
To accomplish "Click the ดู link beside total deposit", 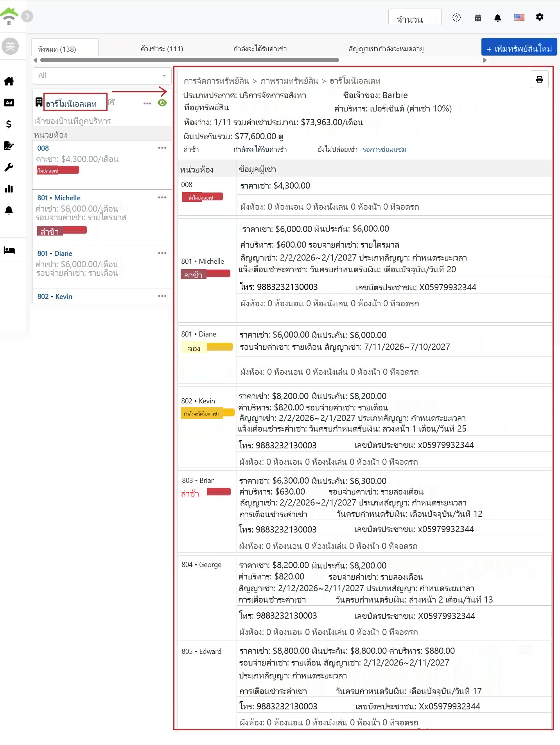I will point(281,136).
